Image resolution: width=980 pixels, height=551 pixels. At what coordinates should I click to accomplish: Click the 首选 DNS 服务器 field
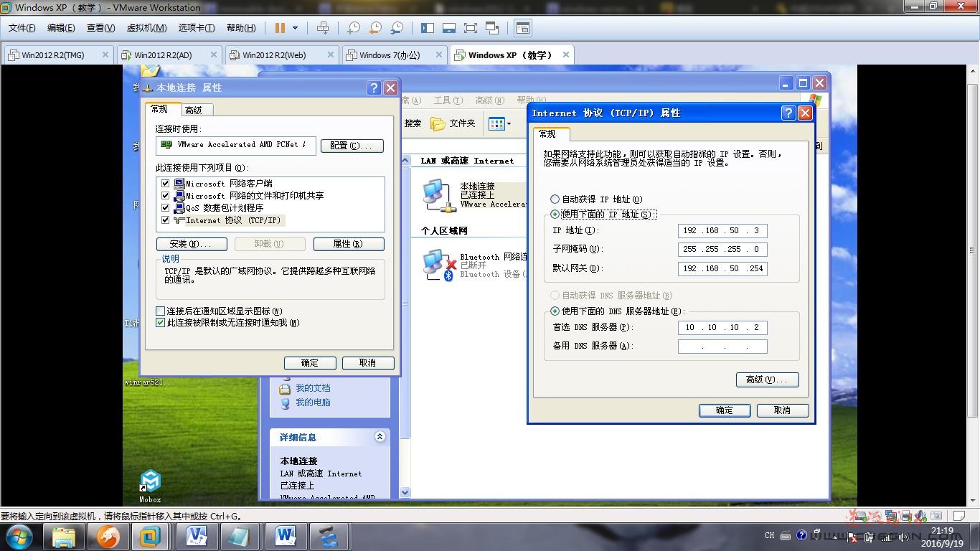[x=722, y=328]
